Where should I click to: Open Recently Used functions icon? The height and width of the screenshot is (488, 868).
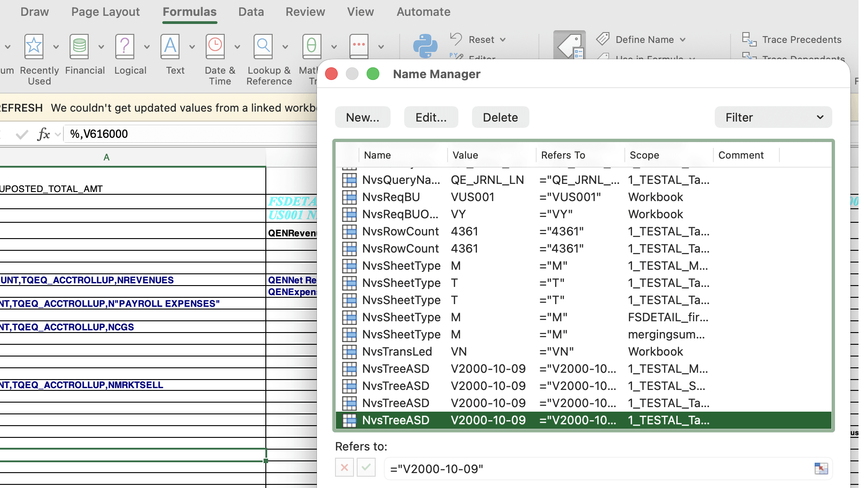(x=34, y=47)
